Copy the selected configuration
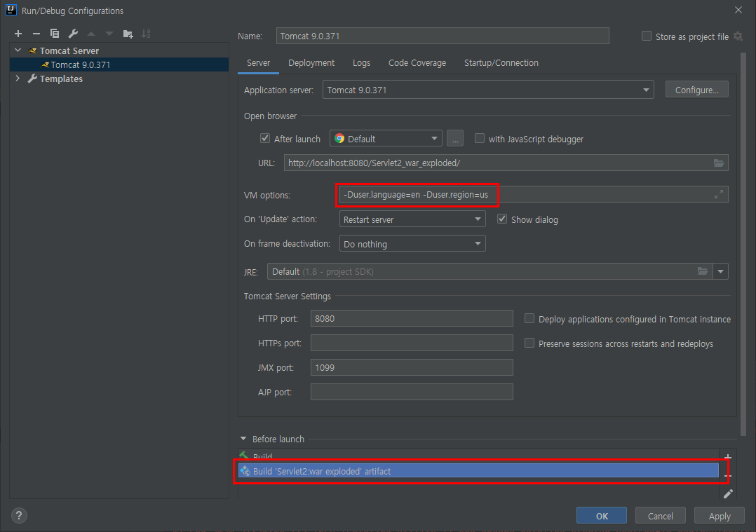This screenshot has width=756, height=532. pos(55,34)
